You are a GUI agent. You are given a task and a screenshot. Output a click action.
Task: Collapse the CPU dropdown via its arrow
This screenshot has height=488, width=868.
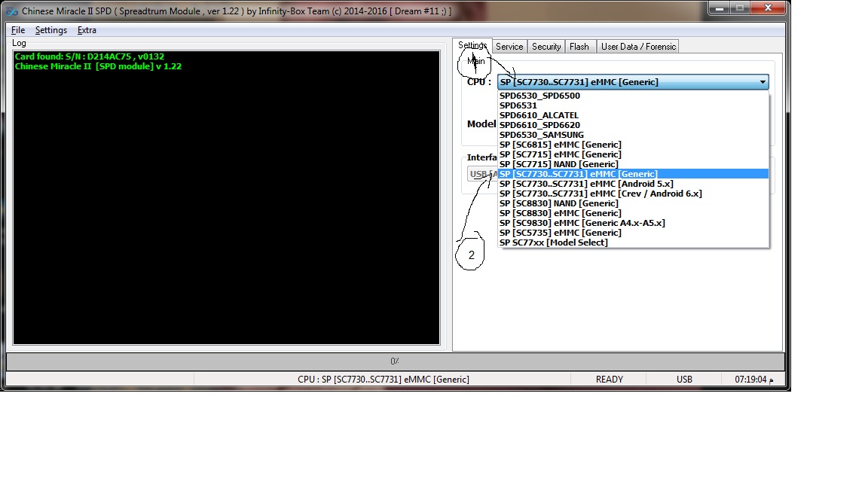[763, 82]
